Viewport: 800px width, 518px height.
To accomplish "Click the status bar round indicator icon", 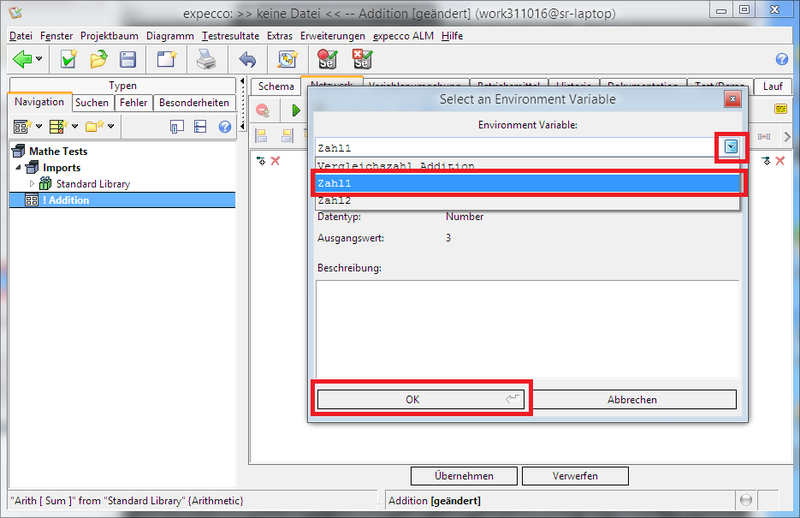I will 746,500.
